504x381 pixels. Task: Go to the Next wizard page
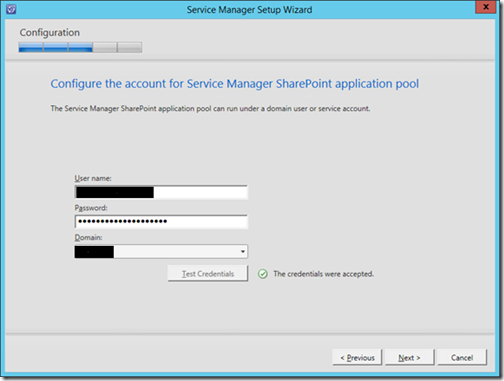click(409, 358)
